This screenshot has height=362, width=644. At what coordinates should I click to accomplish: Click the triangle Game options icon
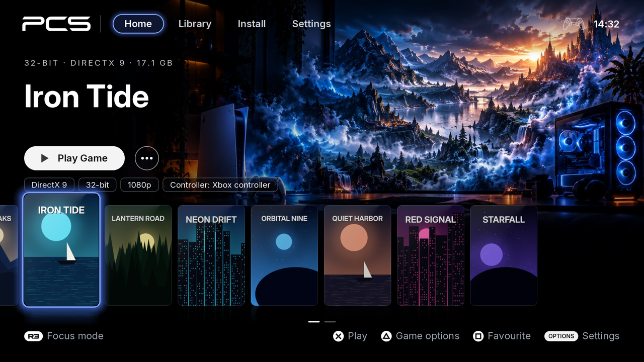386,336
